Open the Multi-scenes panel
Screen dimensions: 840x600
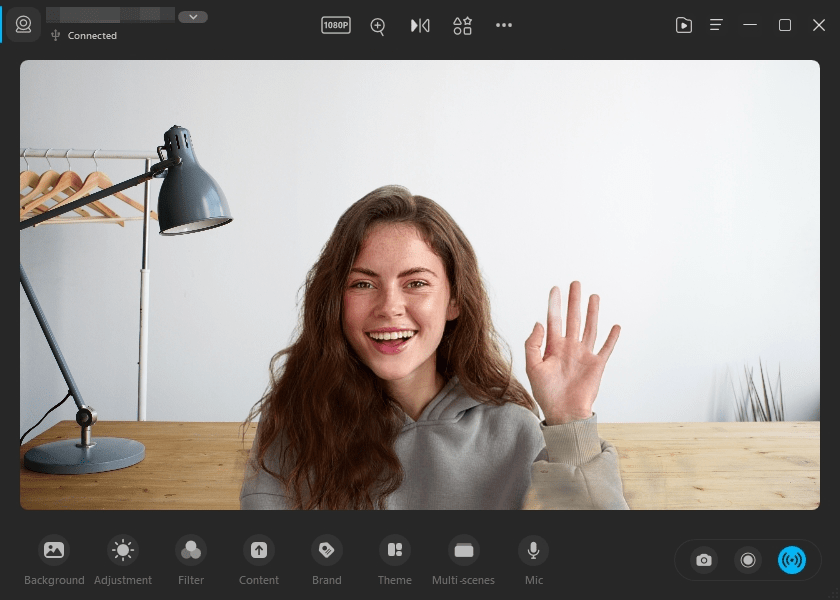(463, 558)
